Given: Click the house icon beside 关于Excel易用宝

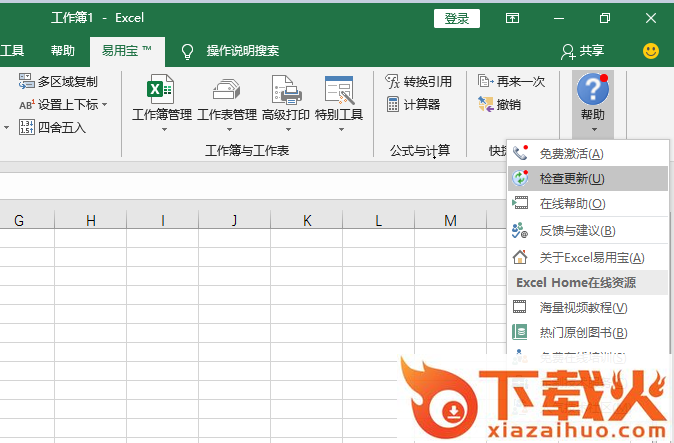Looking at the screenshot, I should (520, 257).
